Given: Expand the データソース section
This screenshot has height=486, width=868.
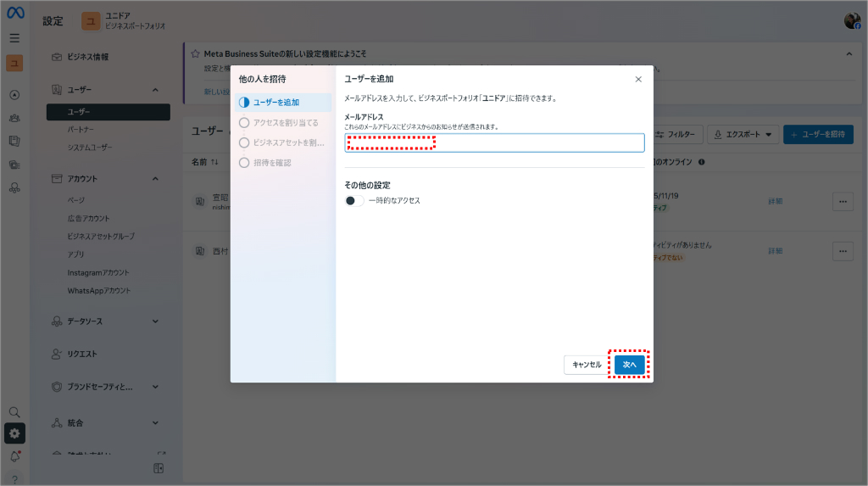Looking at the screenshot, I should point(156,321).
